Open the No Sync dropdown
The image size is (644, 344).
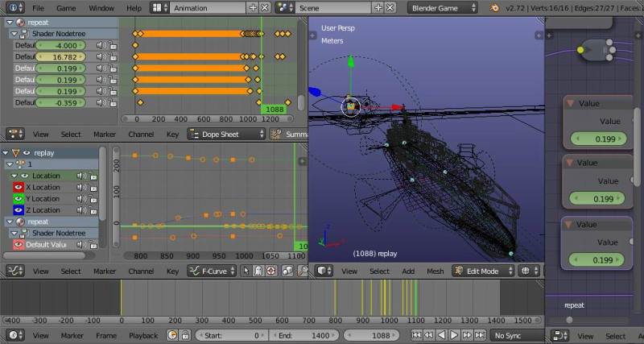516,335
